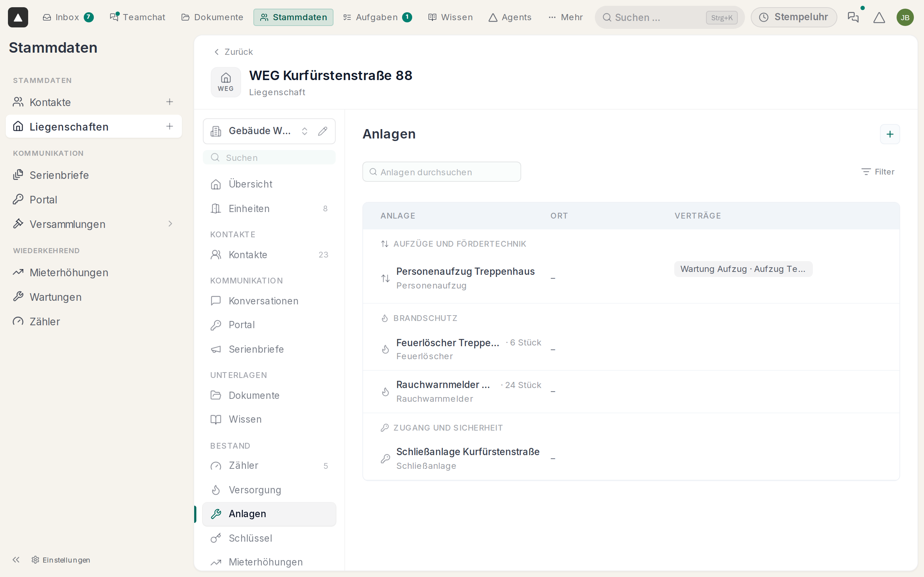Open the Wartung Aufzug contract tag
Image resolution: width=924 pixels, height=577 pixels.
coord(743,269)
